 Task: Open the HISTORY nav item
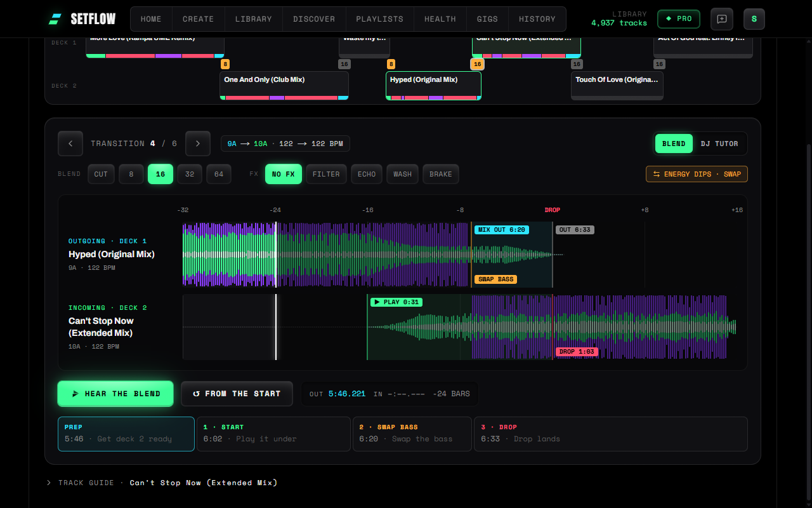click(537, 19)
